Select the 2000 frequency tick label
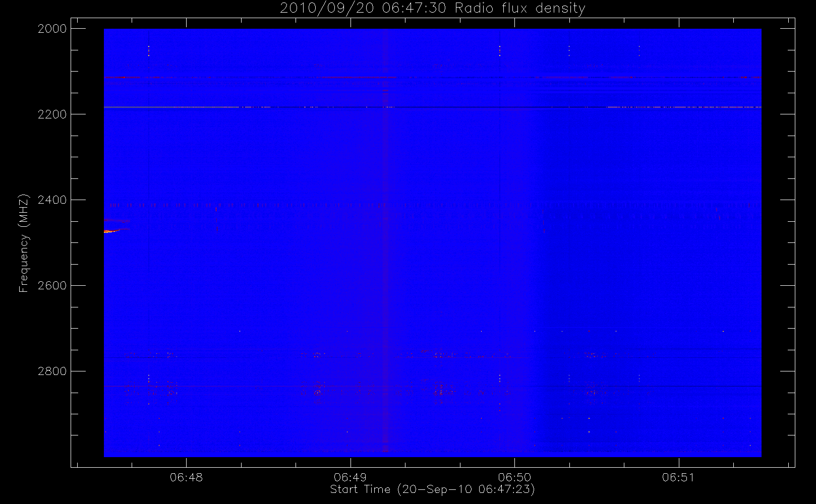 tap(52, 29)
